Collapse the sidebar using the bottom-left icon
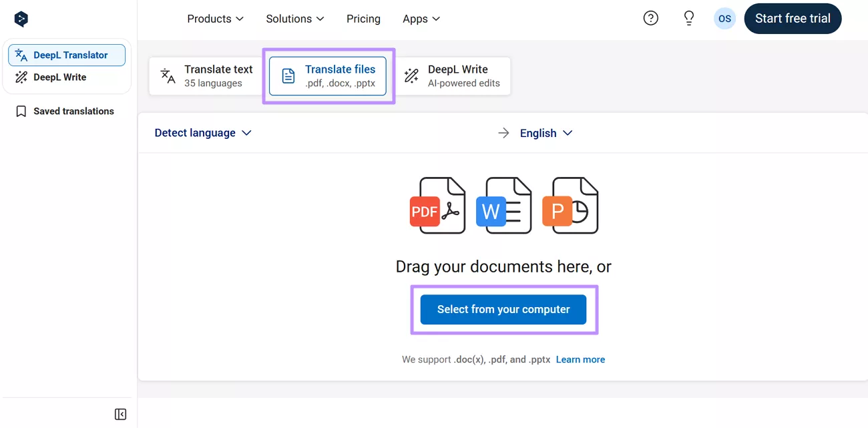Viewport: 868px width, 428px height. pyautogui.click(x=120, y=414)
